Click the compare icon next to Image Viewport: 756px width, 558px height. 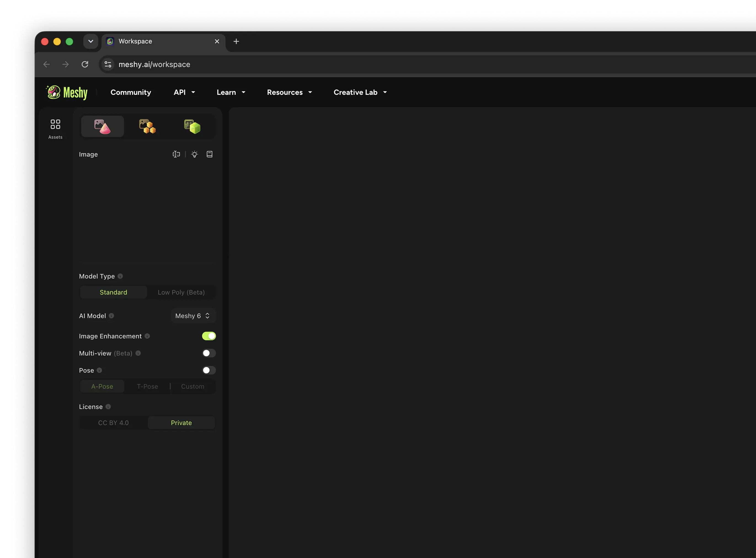[x=177, y=154]
